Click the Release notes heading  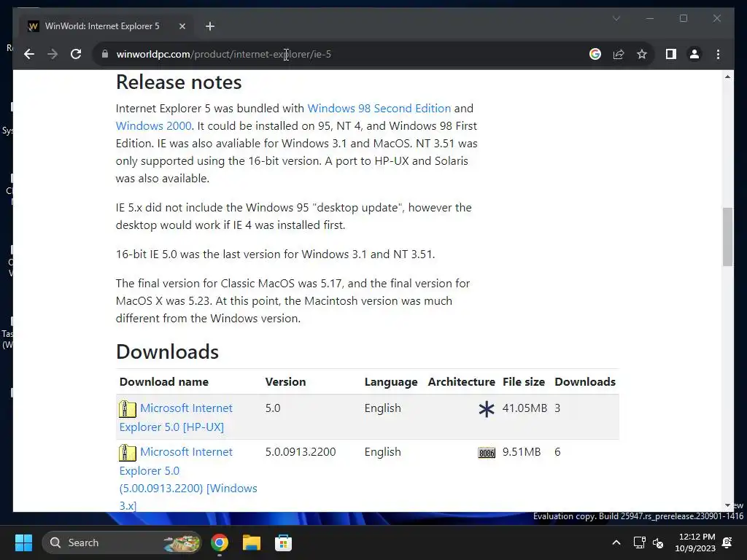coord(179,82)
